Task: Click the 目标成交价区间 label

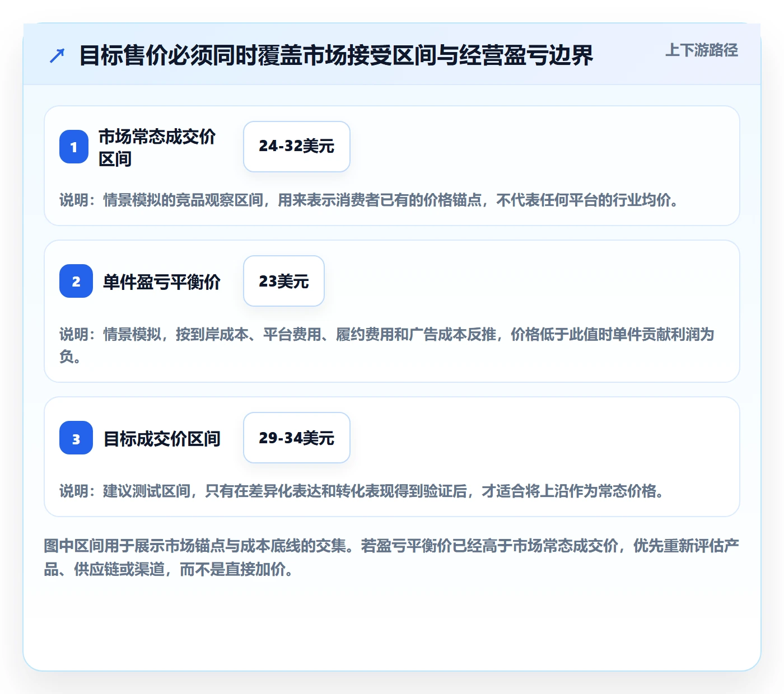Action: point(162,438)
